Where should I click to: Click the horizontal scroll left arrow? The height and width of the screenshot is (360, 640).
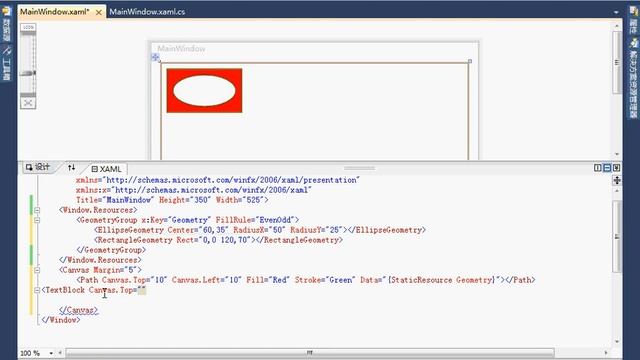60,353
